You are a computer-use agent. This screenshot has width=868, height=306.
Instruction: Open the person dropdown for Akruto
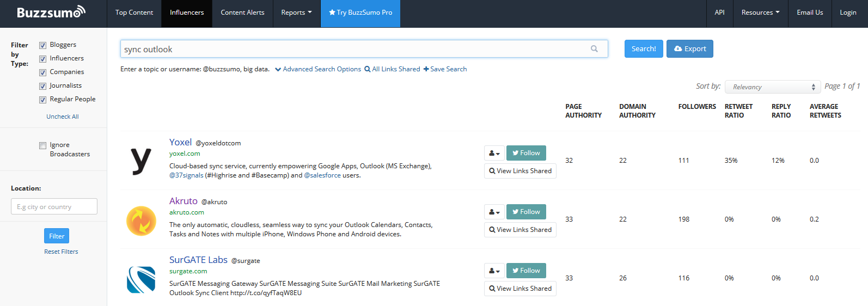(x=494, y=212)
